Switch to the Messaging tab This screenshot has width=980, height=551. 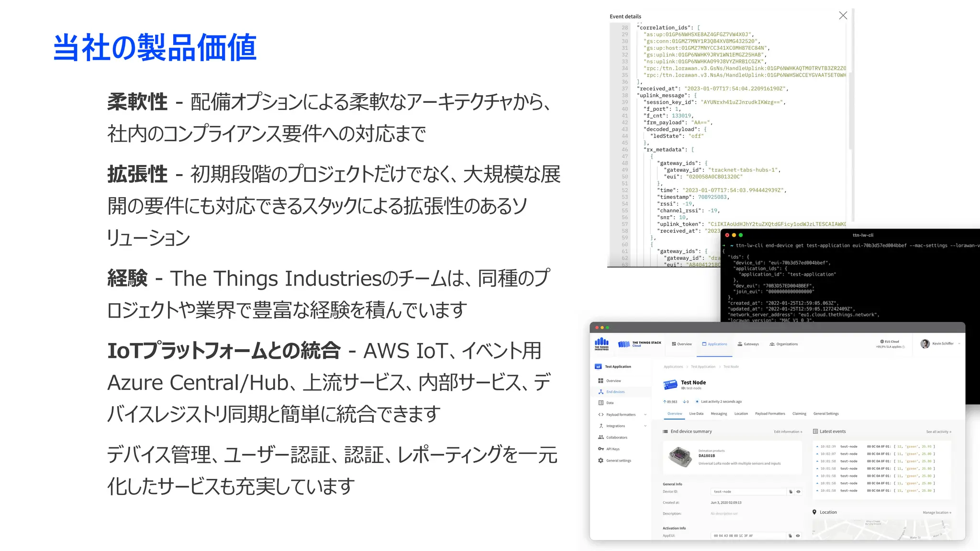click(x=719, y=414)
